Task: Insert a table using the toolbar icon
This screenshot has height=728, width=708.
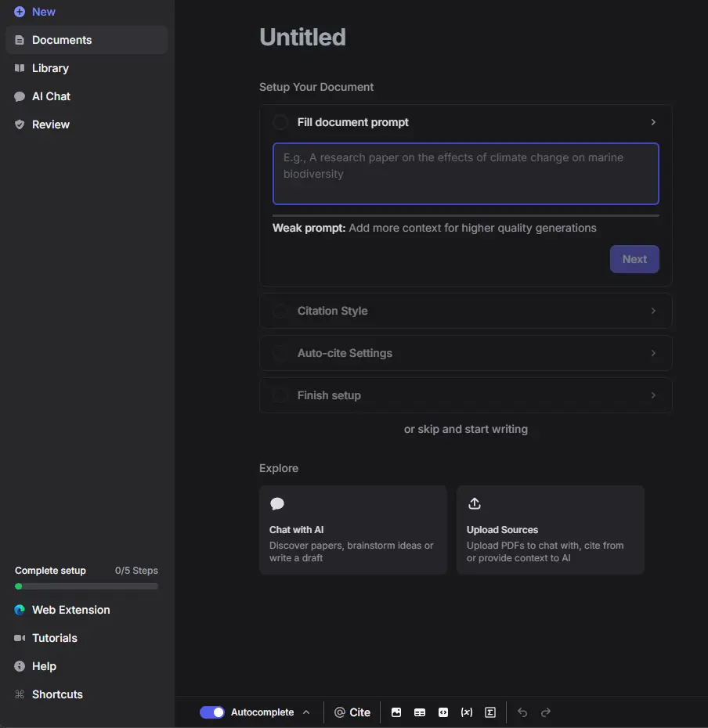Action: point(420,712)
